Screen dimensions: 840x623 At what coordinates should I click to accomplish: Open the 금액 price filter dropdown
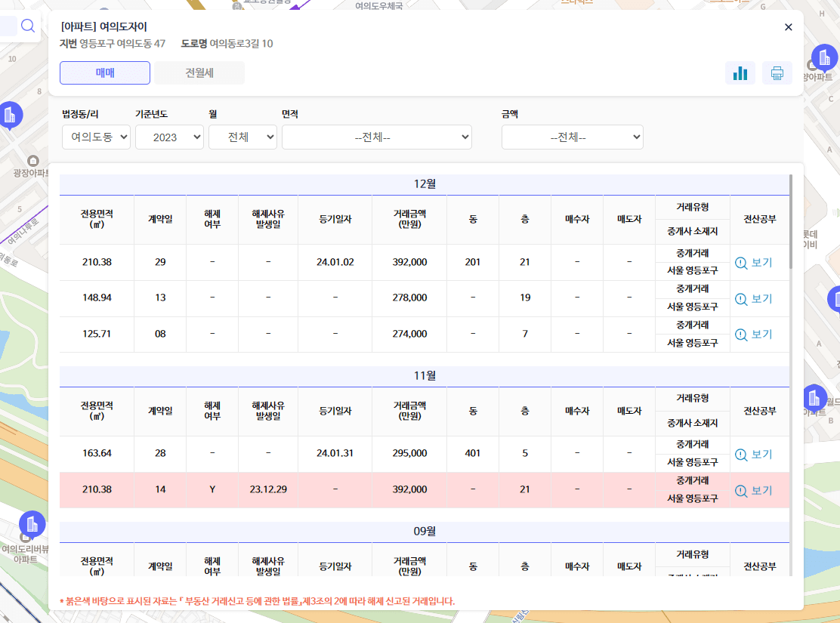click(572, 137)
